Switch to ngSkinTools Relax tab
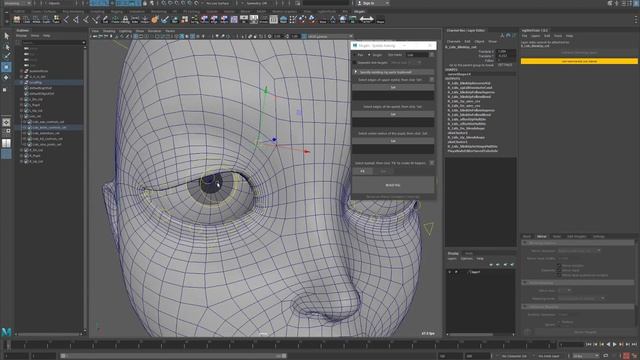The image size is (640, 360). pos(556,236)
